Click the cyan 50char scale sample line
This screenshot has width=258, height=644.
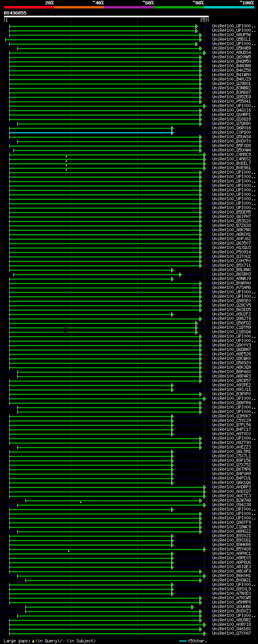183,641
